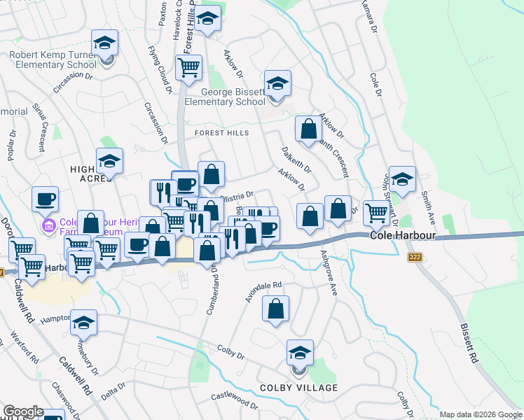Open Google logo link
The height and width of the screenshot is (420, 524).
(x=23, y=412)
